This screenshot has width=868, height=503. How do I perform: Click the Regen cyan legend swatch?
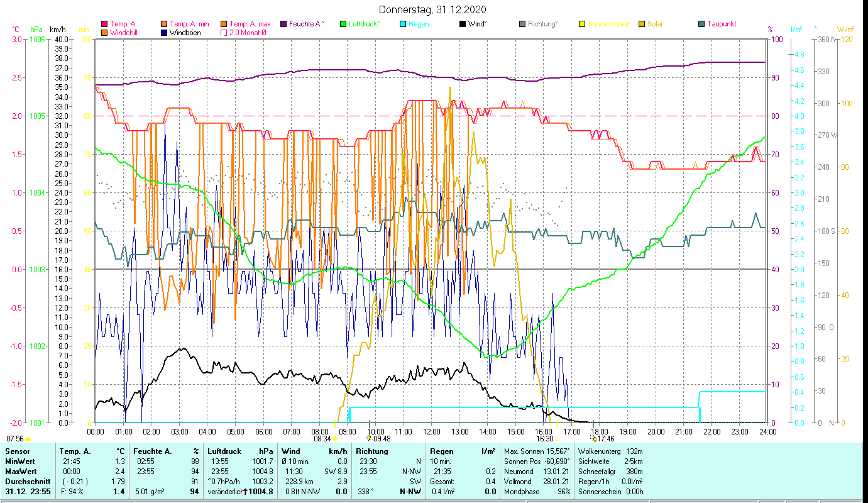coord(403,25)
